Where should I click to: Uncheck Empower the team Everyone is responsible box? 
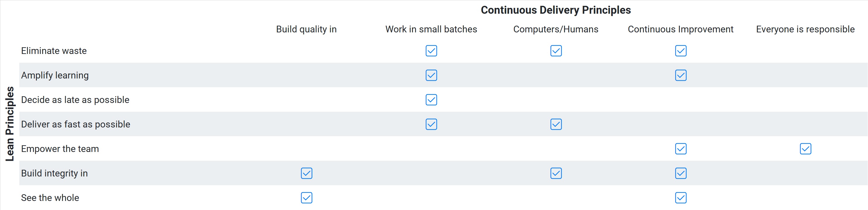click(805, 149)
